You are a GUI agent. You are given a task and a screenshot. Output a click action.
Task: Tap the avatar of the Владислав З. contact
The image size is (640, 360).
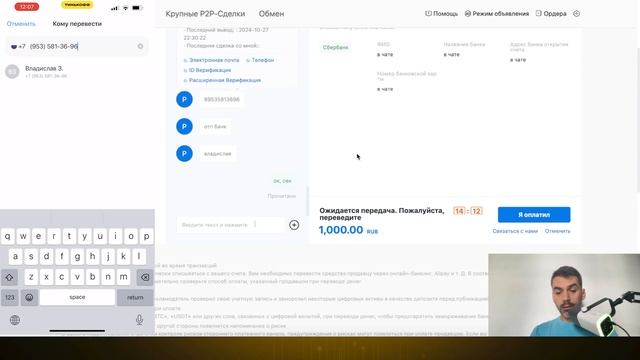(12, 71)
